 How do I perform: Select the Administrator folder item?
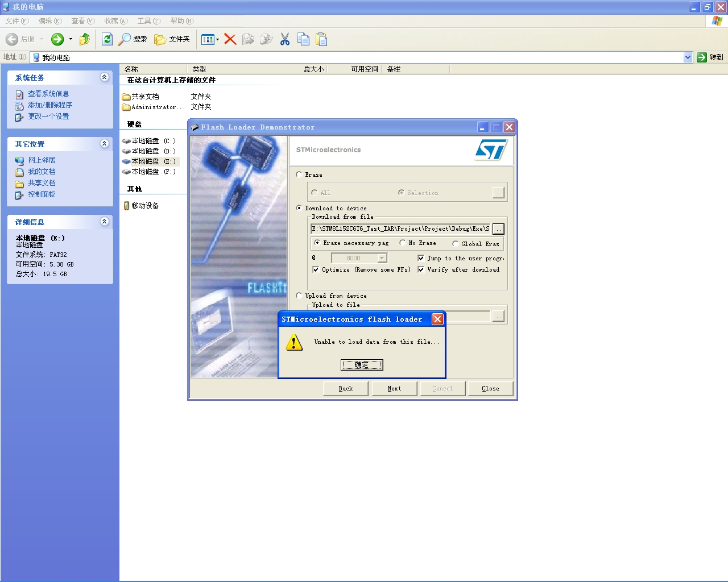pos(154,107)
